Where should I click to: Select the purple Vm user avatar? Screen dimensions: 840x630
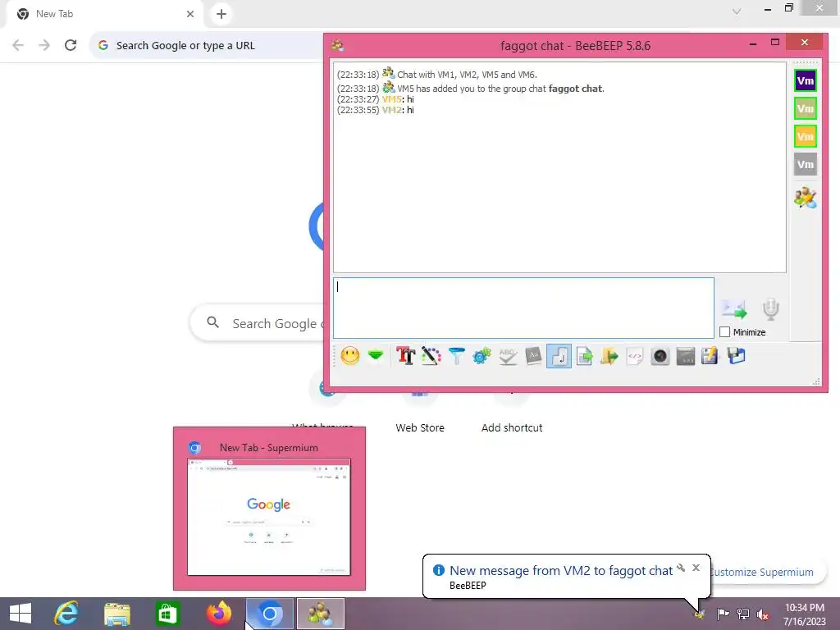(x=806, y=81)
